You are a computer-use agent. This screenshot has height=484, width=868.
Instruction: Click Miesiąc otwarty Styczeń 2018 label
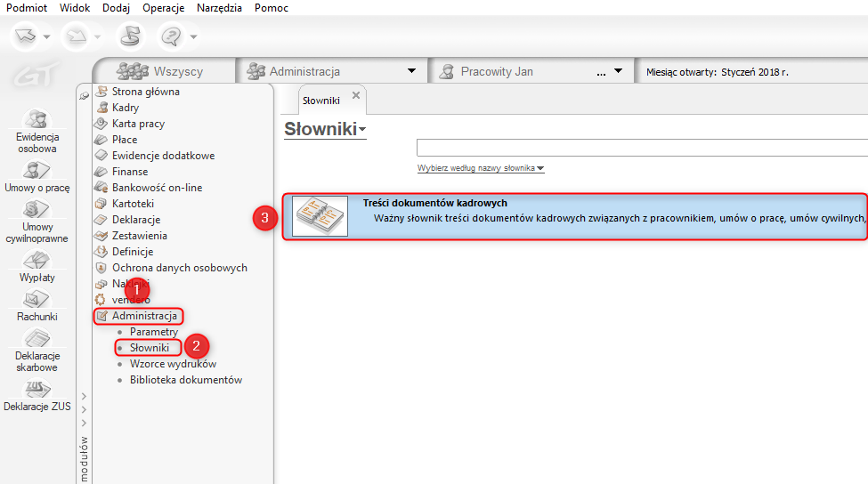(718, 72)
